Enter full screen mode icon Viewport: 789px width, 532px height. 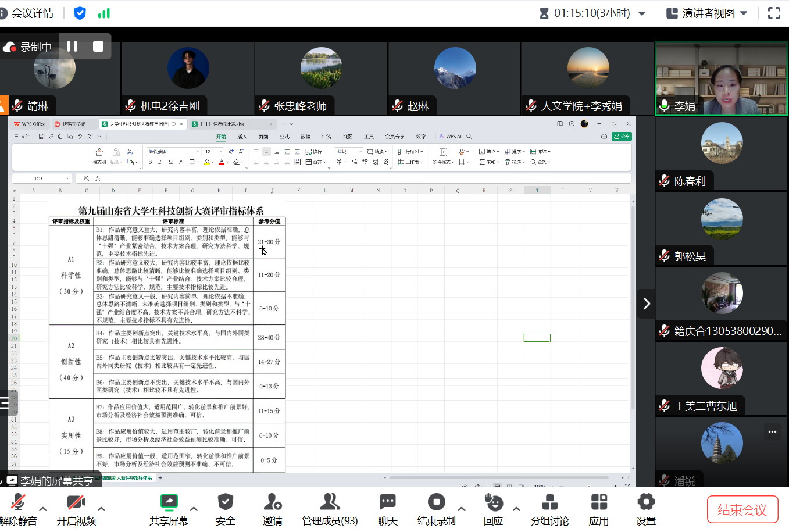point(774,13)
